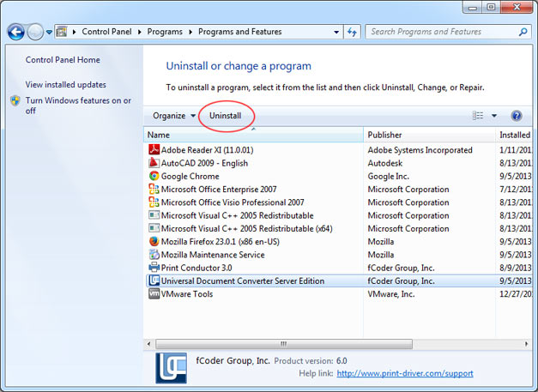
Task: Click the Adobe Reader XI icon
Action: pyautogui.click(x=154, y=149)
